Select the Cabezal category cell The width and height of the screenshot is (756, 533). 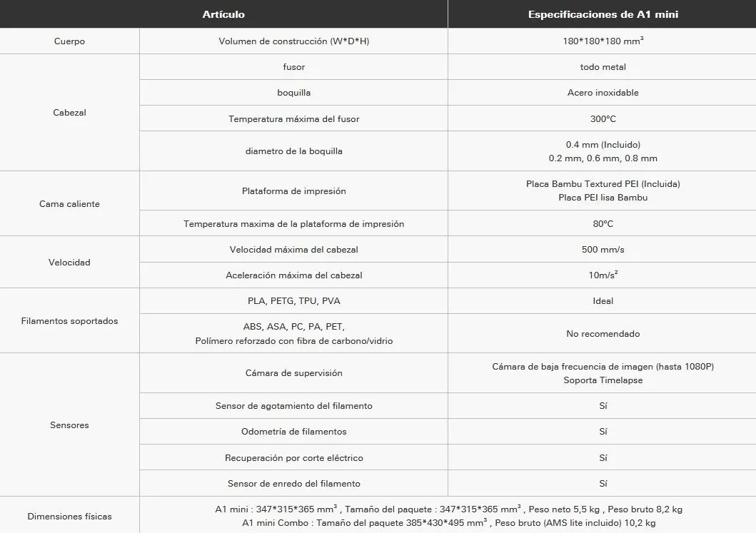point(69,113)
